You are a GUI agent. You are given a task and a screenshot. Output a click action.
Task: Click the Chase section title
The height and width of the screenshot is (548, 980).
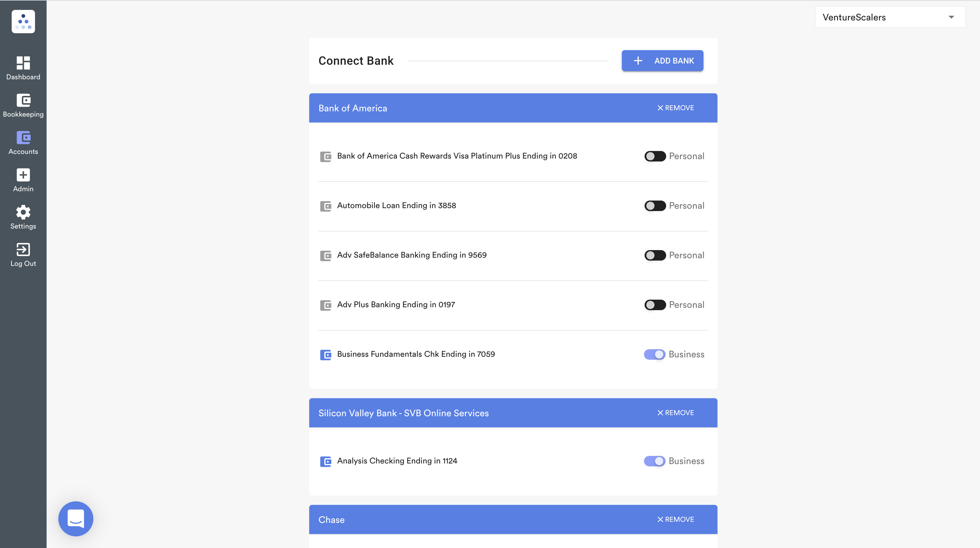(331, 520)
